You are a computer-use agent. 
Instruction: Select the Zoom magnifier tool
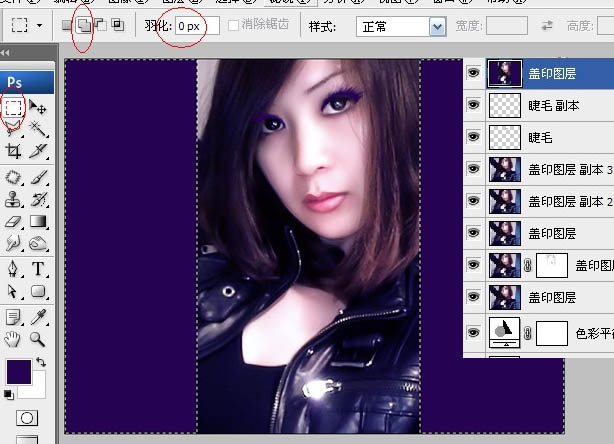tap(38, 339)
